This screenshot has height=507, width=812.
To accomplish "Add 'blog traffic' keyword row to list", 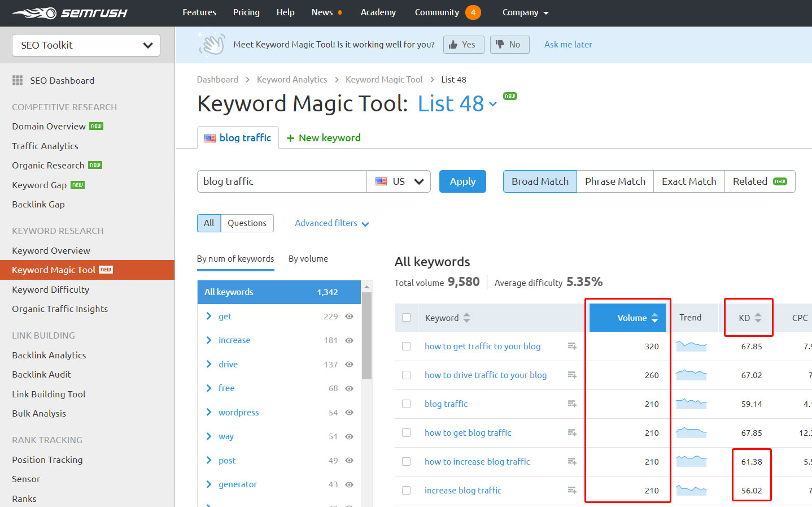I will 572,404.
